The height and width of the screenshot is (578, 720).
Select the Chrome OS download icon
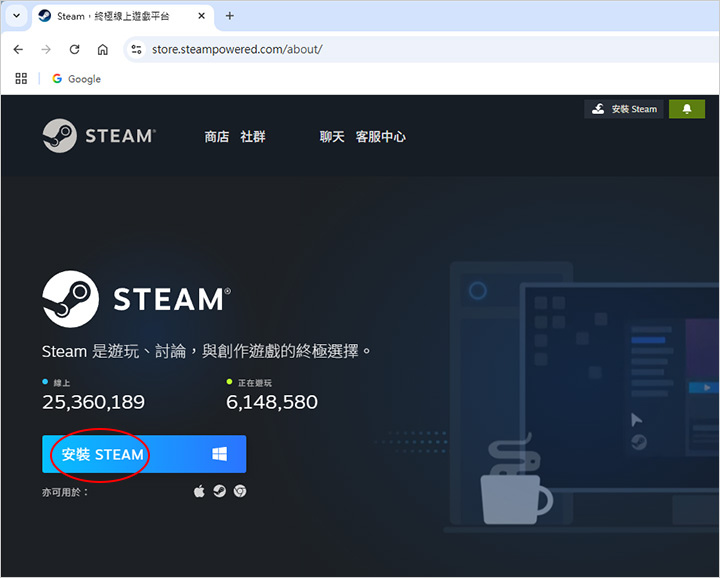(x=240, y=491)
